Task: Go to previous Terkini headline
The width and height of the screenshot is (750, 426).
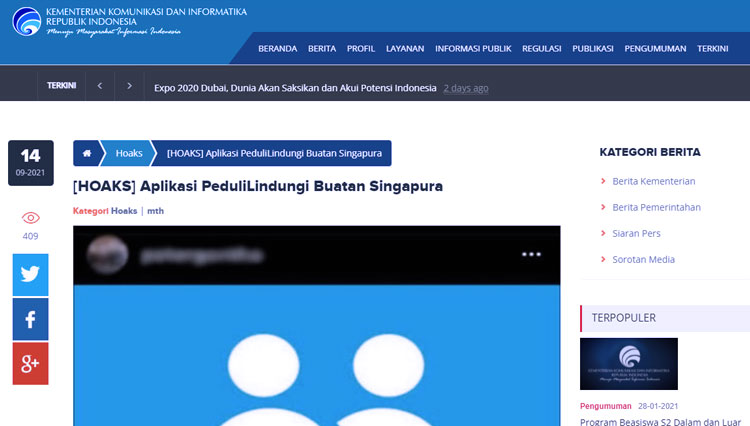Action: point(100,86)
